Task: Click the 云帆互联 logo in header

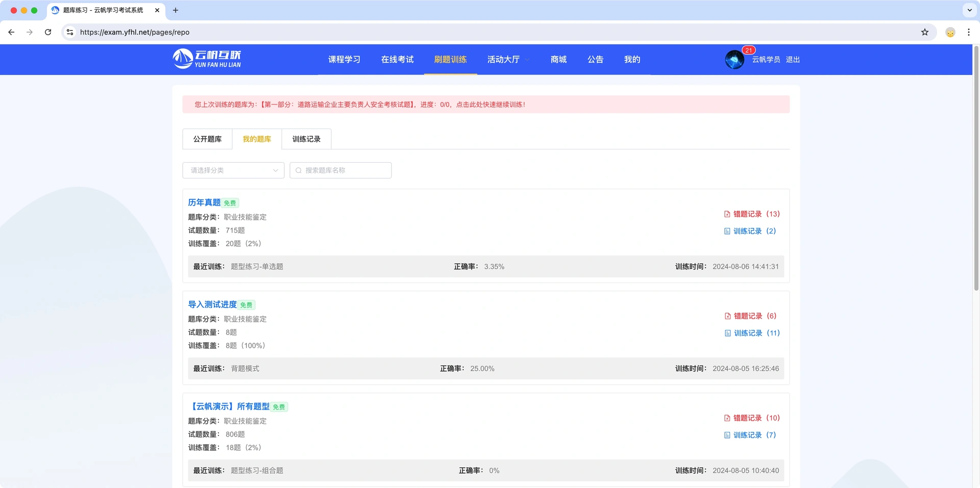Action: (x=207, y=59)
